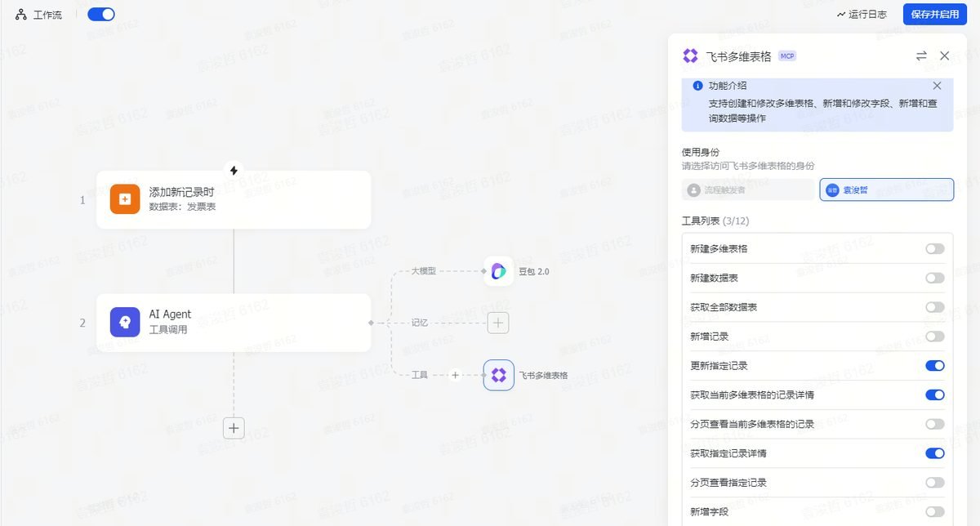Add a memory with the 记忆 plus button
This screenshot has width=980, height=526.
498,323
